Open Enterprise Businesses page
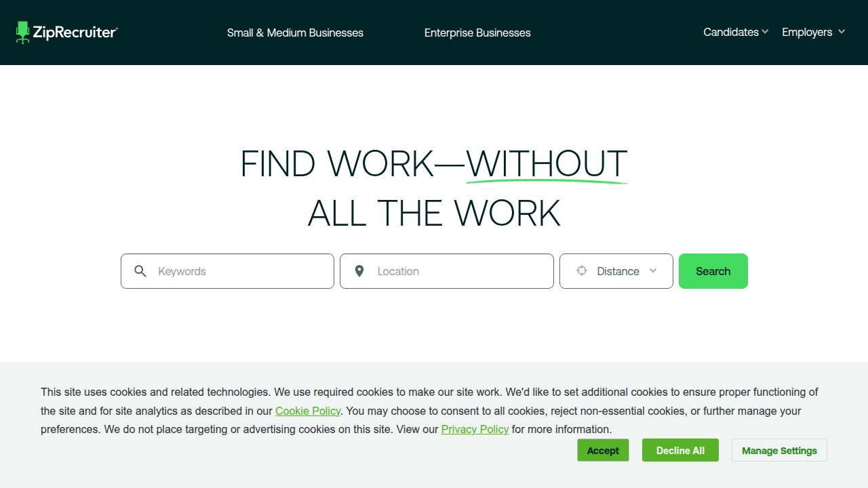This screenshot has width=868, height=488. 477,33
